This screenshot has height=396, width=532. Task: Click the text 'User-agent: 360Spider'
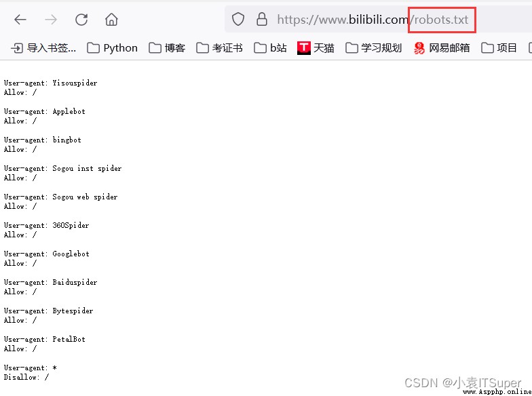pos(46,225)
